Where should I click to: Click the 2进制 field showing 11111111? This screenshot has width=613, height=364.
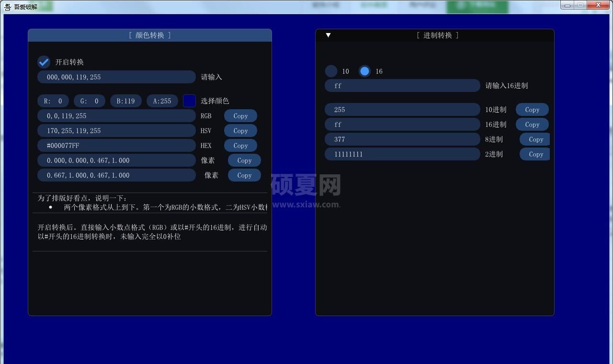(402, 154)
